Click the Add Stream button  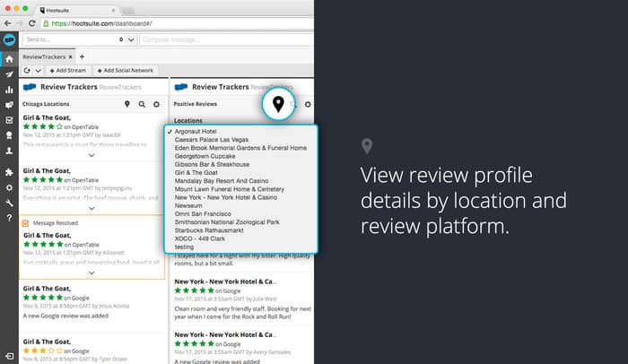click(x=67, y=71)
